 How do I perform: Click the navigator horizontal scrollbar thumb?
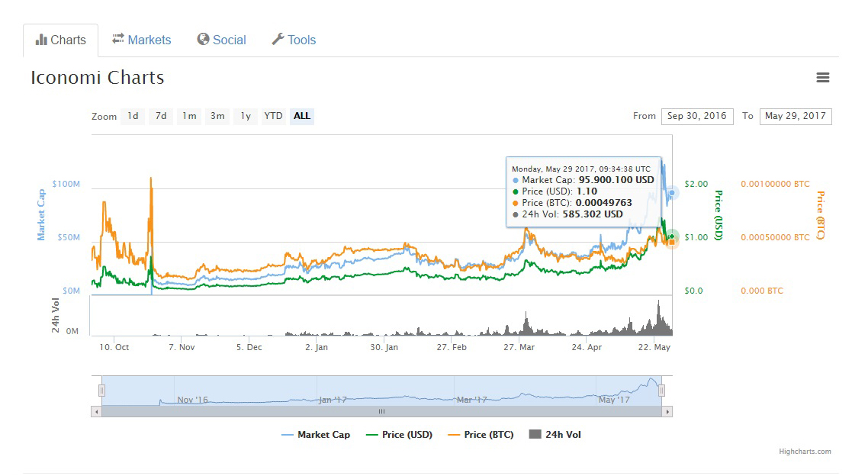coord(381,412)
